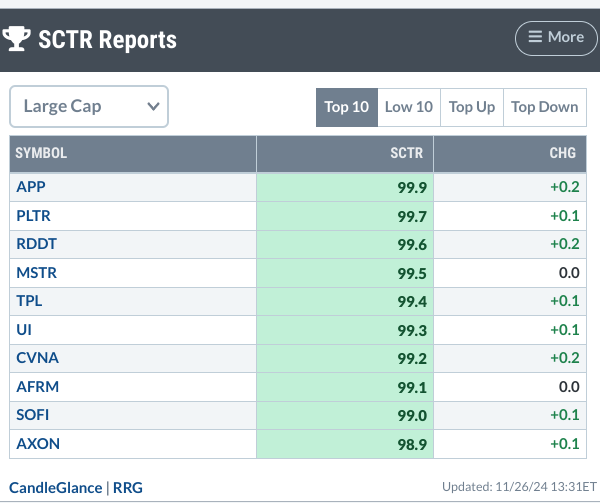
Task: Click the SCTR Reports trophy icon
Action: click(16, 39)
